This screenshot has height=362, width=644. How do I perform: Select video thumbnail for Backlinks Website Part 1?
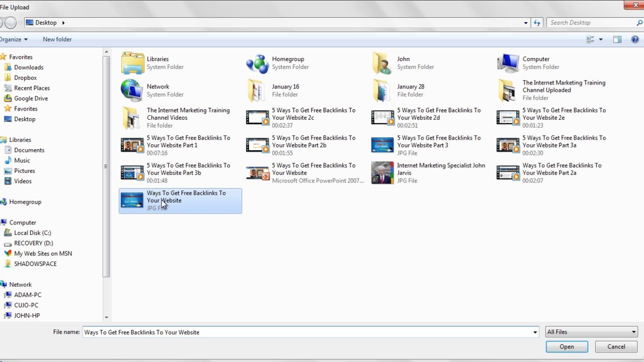132,145
